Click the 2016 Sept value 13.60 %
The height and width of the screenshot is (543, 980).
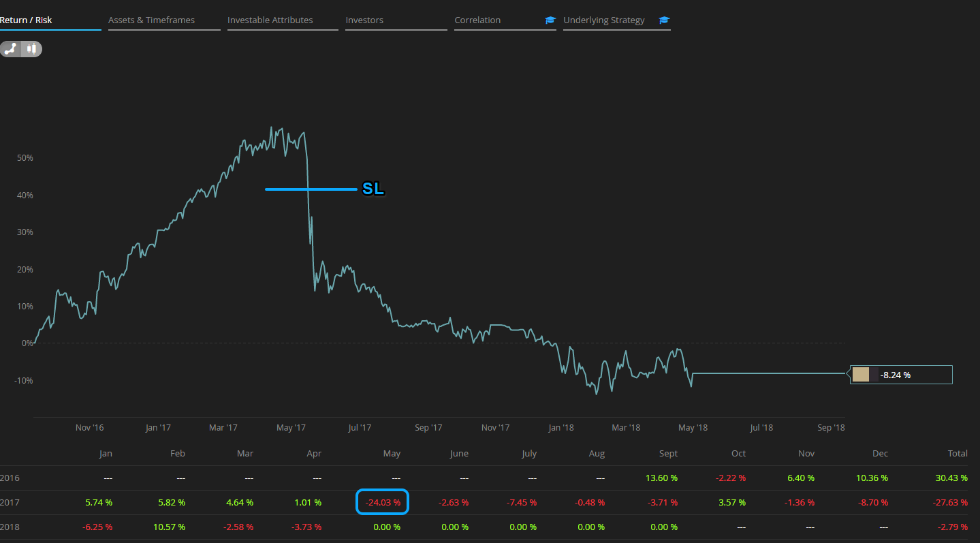(661, 478)
